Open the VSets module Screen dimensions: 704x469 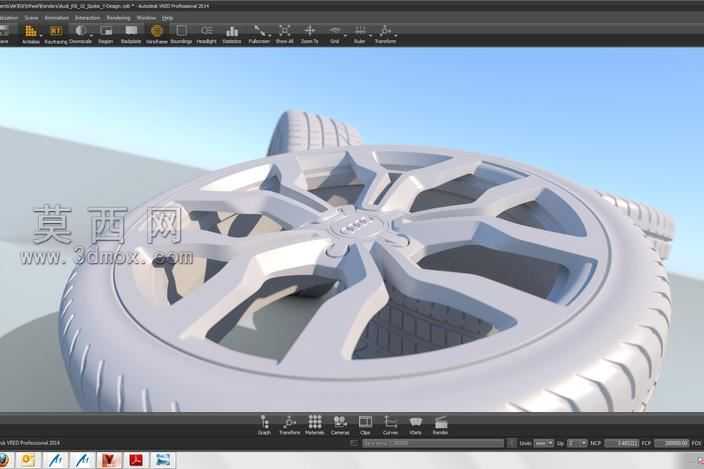click(415, 425)
